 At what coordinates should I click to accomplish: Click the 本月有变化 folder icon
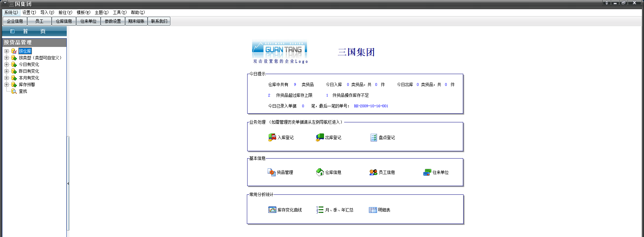coord(14,78)
